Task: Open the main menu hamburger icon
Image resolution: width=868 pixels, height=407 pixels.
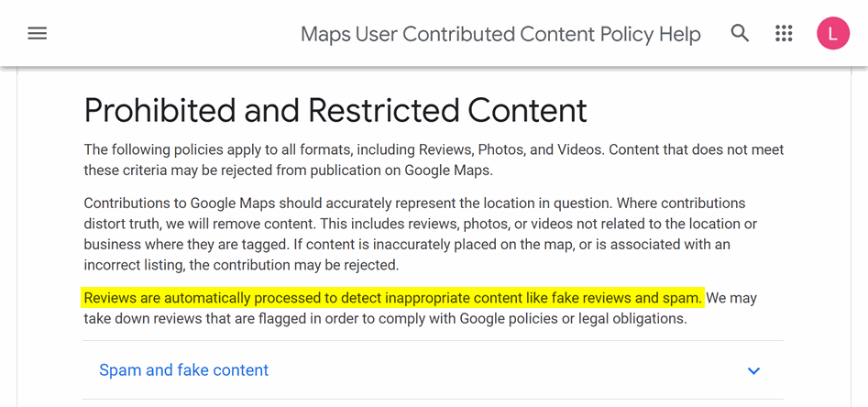Action: point(38,34)
